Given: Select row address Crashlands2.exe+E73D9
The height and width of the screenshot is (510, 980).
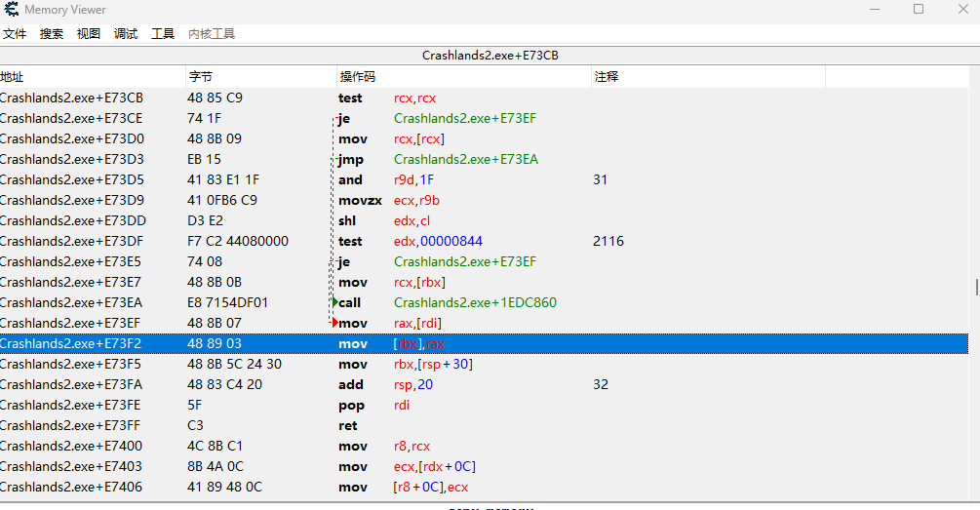Looking at the screenshot, I should pyautogui.click(x=72, y=200).
